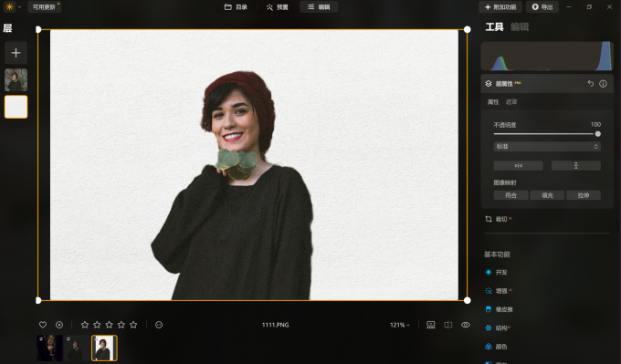The height and width of the screenshot is (364, 621).
Task: Mark photo as favorite with heart
Action: (x=43, y=325)
